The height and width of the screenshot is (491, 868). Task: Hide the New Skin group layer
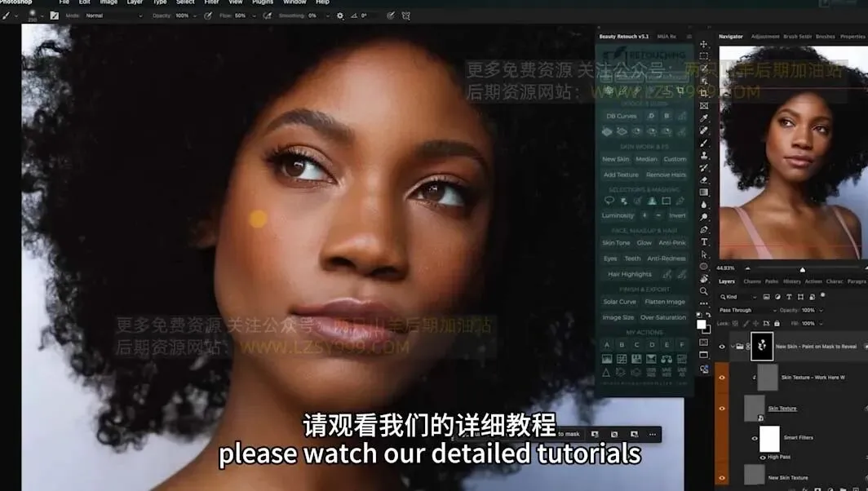pyautogui.click(x=722, y=347)
